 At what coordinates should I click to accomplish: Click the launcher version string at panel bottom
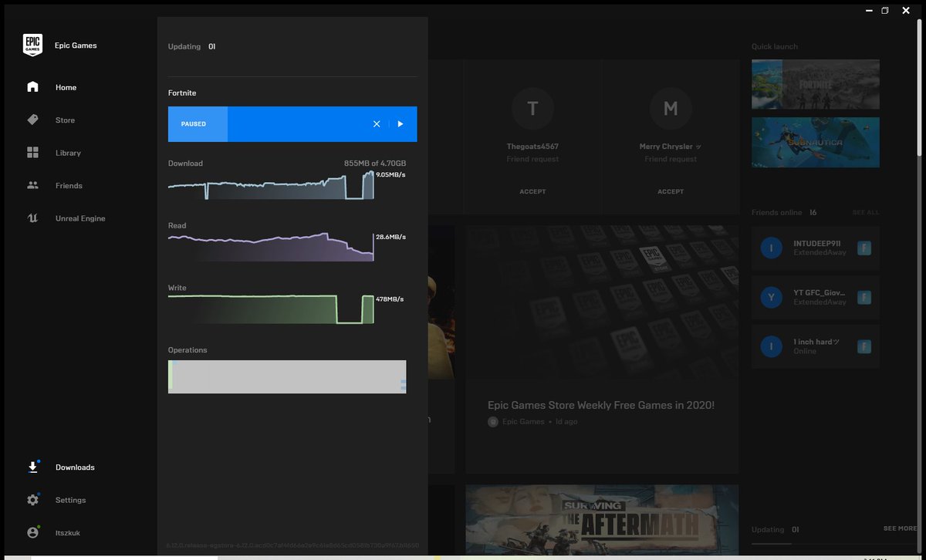coord(292,545)
